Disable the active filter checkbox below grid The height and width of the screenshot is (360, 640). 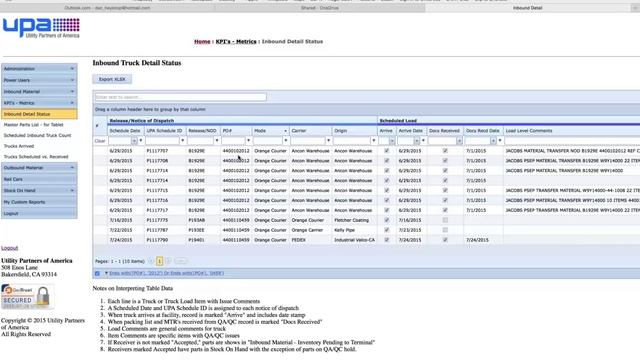point(97,273)
